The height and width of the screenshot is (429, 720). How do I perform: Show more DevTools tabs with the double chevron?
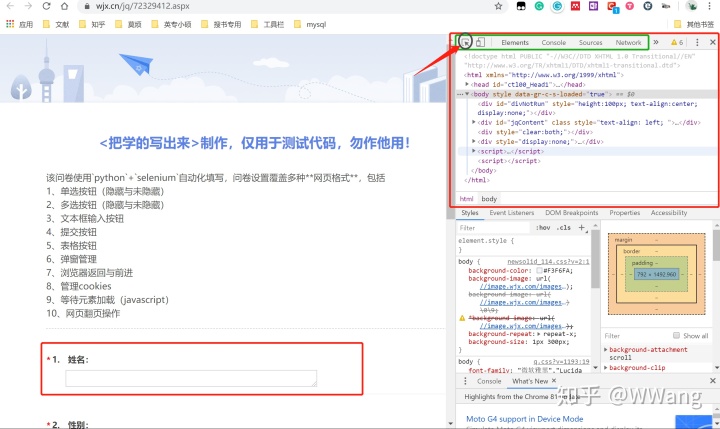(656, 42)
